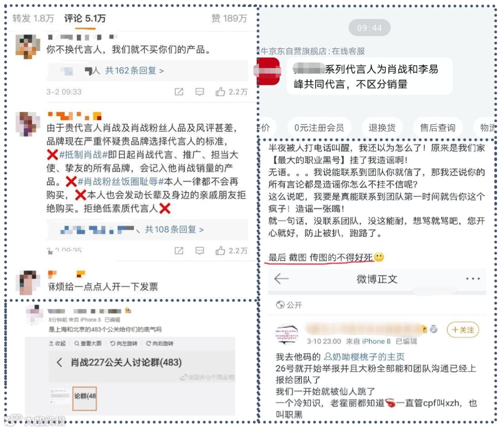Tap the 售后查询 quick button
The width and height of the screenshot is (504, 430).
437,128
